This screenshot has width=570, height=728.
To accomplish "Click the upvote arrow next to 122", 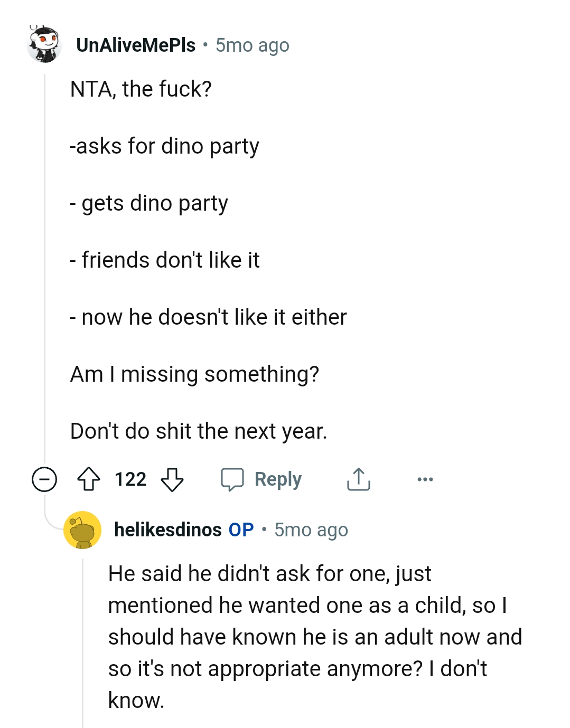I will point(90,479).
